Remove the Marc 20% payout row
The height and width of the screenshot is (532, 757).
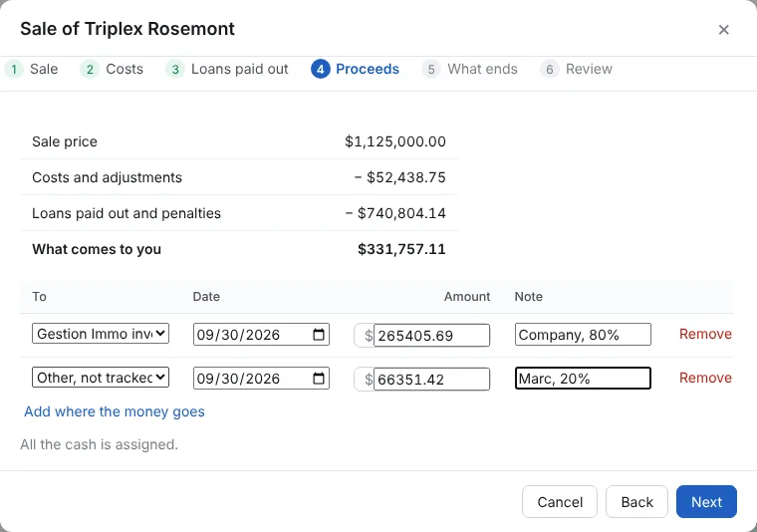coord(705,378)
